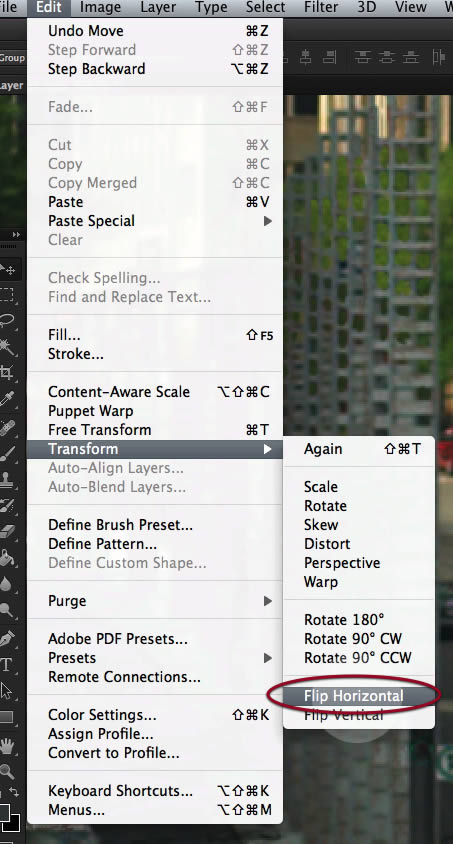
Task: Select the Pen tool
Action: click(x=8, y=638)
